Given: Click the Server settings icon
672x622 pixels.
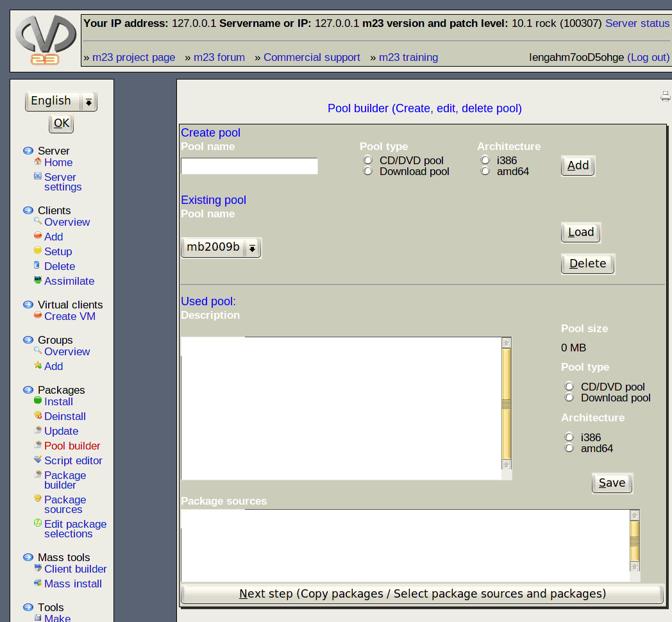Looking at the screenshot, I should coord(38,176).
